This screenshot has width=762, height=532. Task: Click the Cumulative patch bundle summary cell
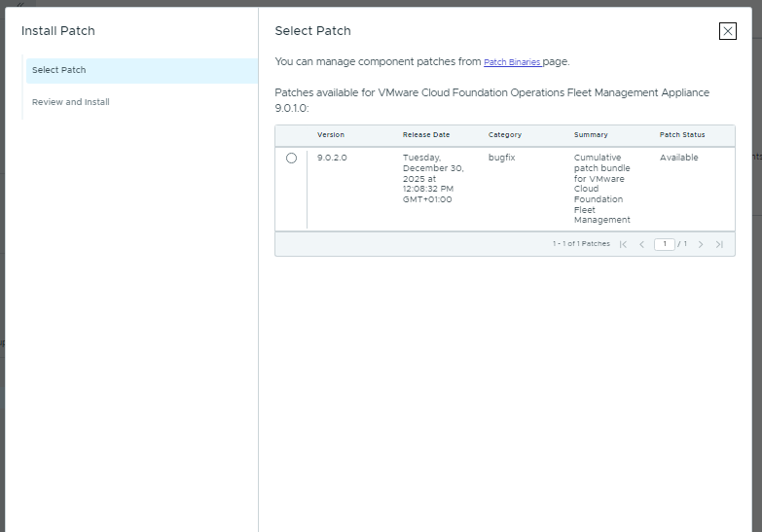(x=601, y=189)
